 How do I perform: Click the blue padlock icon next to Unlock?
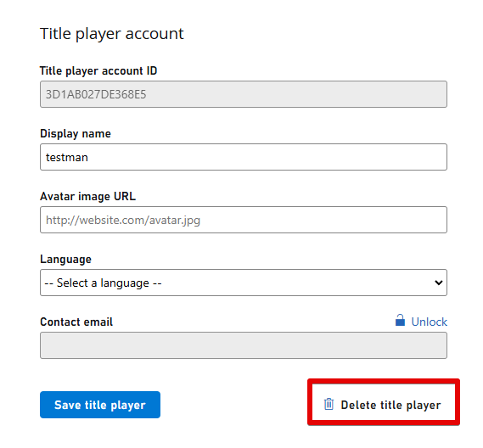400,321
